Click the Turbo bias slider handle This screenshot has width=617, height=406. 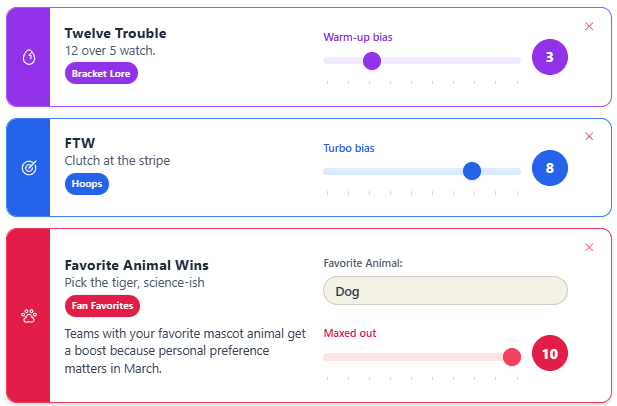pos(472,171)
